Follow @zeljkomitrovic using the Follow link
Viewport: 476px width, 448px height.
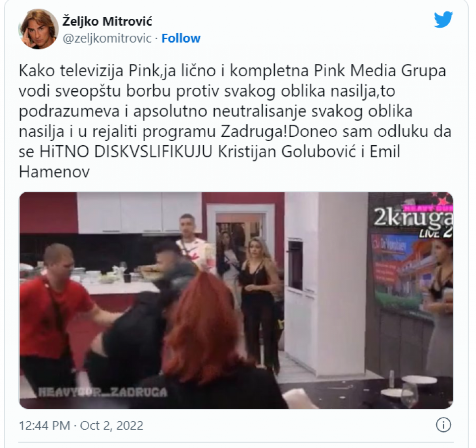pyautogui.click(x=181, y=39)
